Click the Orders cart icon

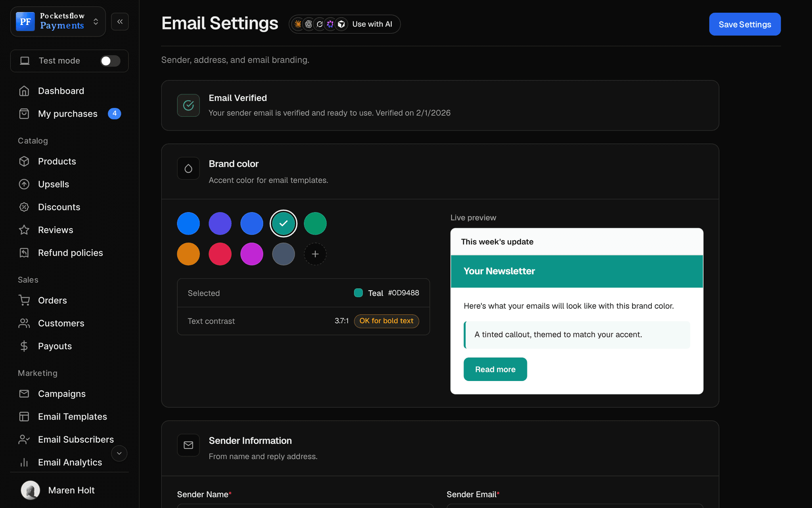[24, 300]
